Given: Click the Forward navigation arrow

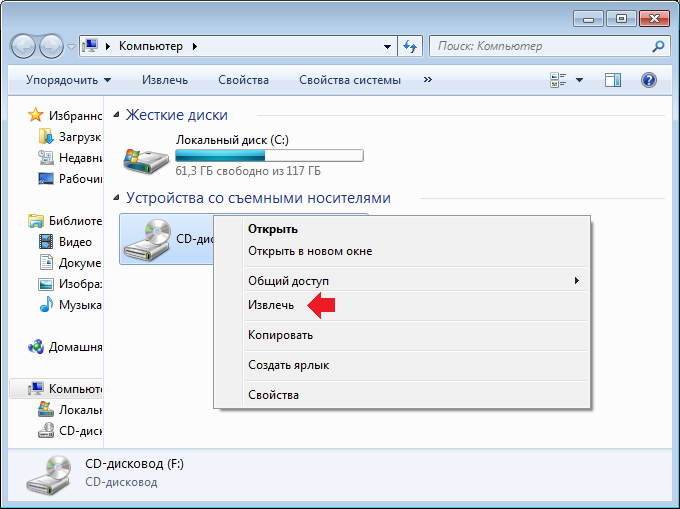Looking at the screenshot, I should 51,46.
